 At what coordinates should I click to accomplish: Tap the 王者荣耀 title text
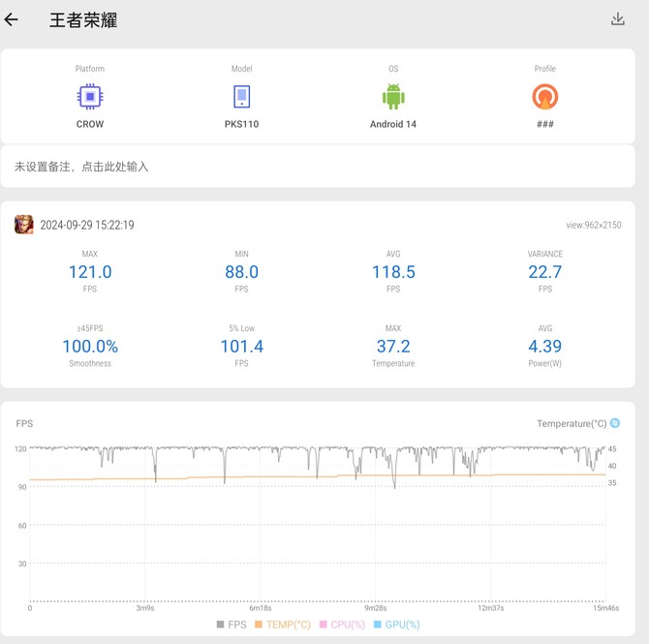coord(83,20)
